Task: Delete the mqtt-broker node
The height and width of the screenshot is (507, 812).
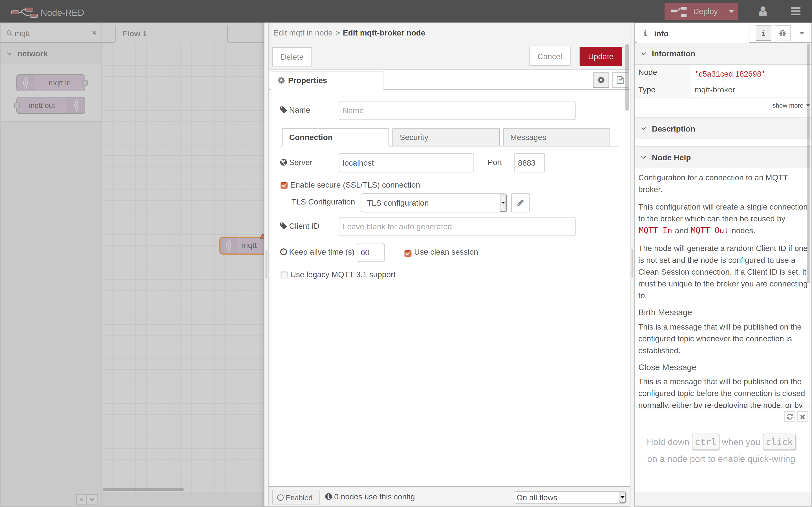Action: pos(292,57)
